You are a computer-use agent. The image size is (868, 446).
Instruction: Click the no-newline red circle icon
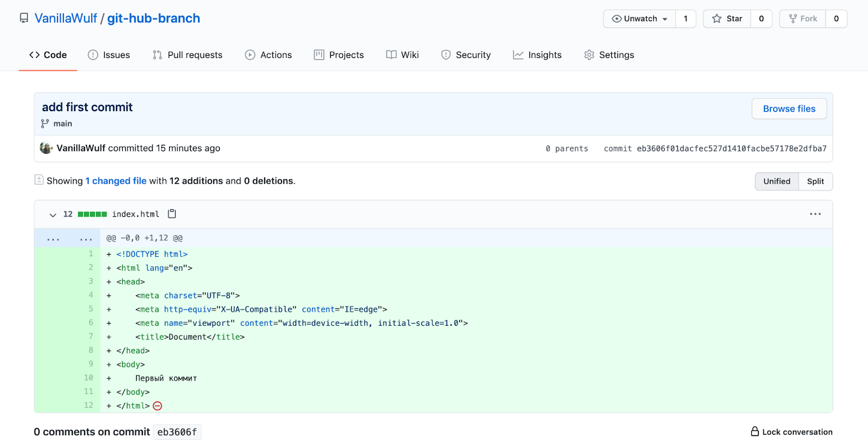pos(158,406)
